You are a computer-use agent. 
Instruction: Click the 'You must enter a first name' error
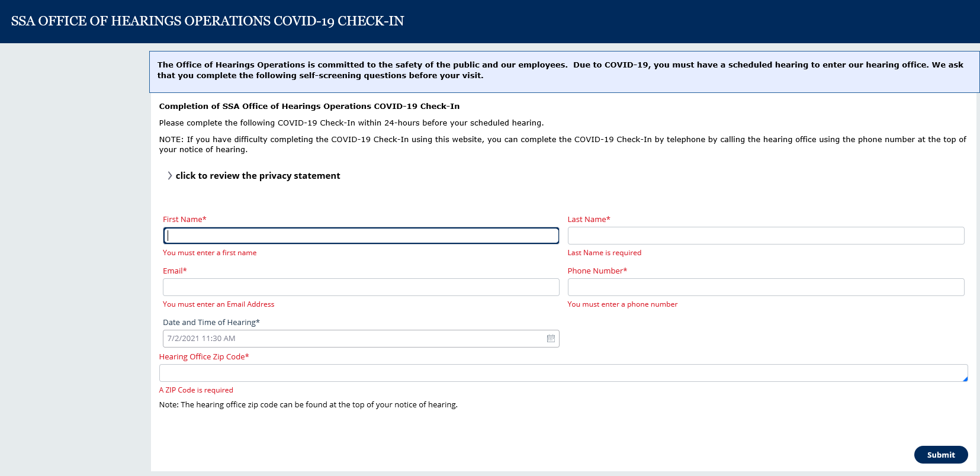point(210,253)
